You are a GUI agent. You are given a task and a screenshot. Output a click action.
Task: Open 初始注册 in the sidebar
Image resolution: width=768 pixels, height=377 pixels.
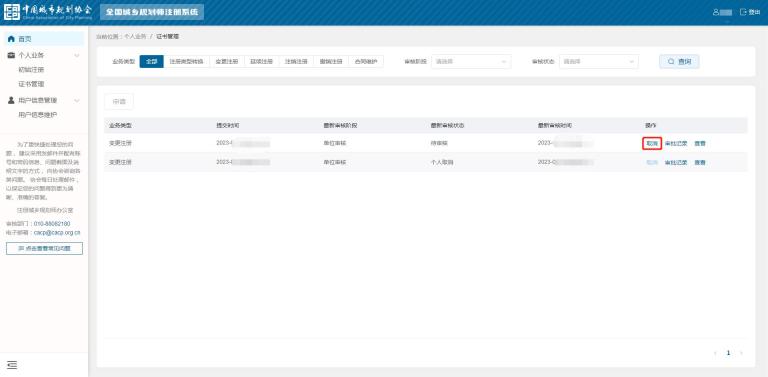(31, 70)
